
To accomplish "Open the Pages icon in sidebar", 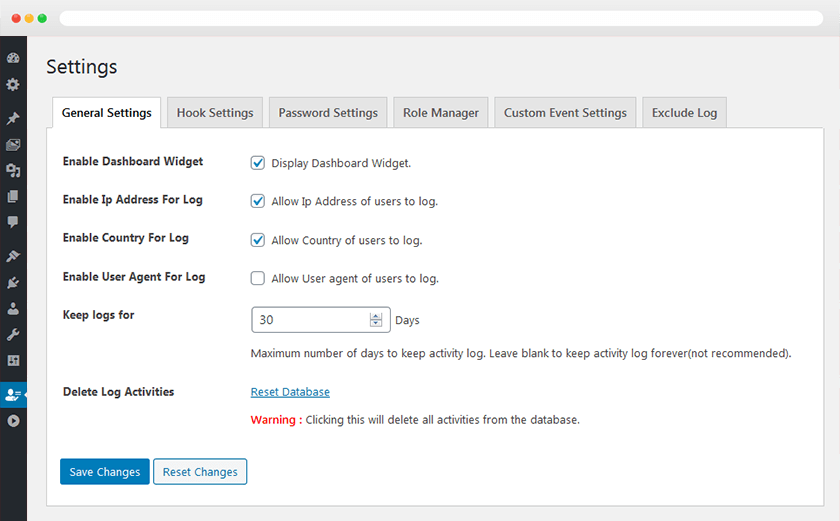I will pyautogui.click(x=13, y=197).
